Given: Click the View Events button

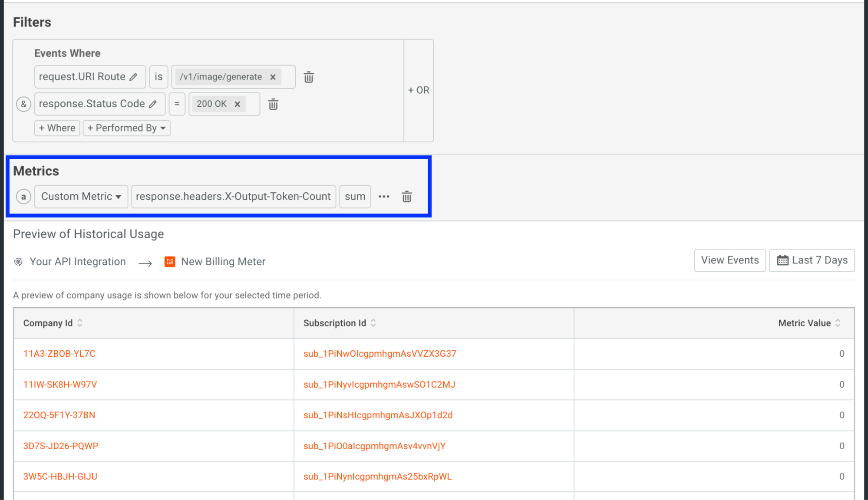Looking at the screenshot, I should click(x=729, y=260).
